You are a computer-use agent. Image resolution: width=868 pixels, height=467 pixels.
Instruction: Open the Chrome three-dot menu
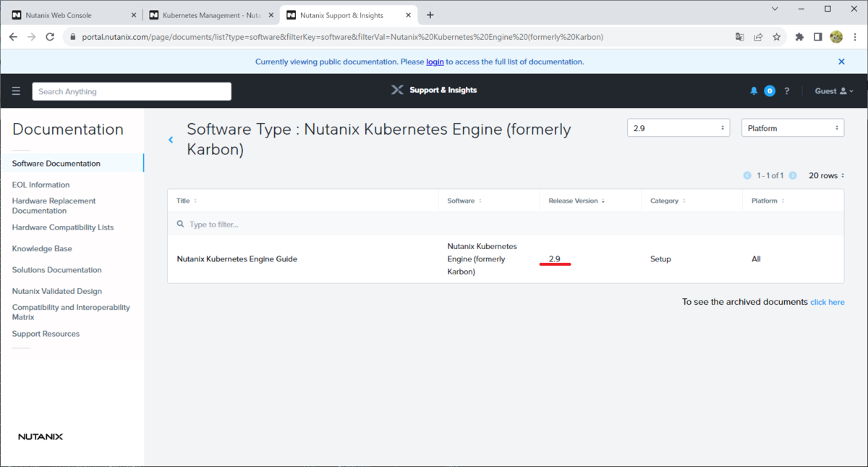(855, 37)
